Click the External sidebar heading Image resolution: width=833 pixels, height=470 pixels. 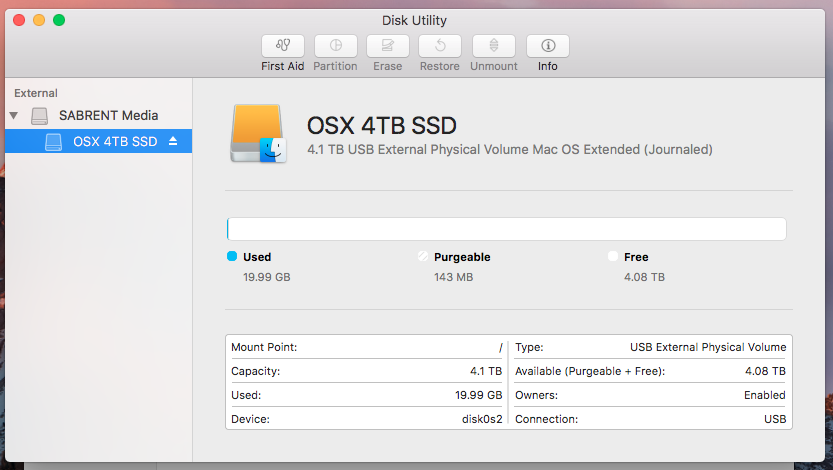pyautogui.click(x=36, y=93)
